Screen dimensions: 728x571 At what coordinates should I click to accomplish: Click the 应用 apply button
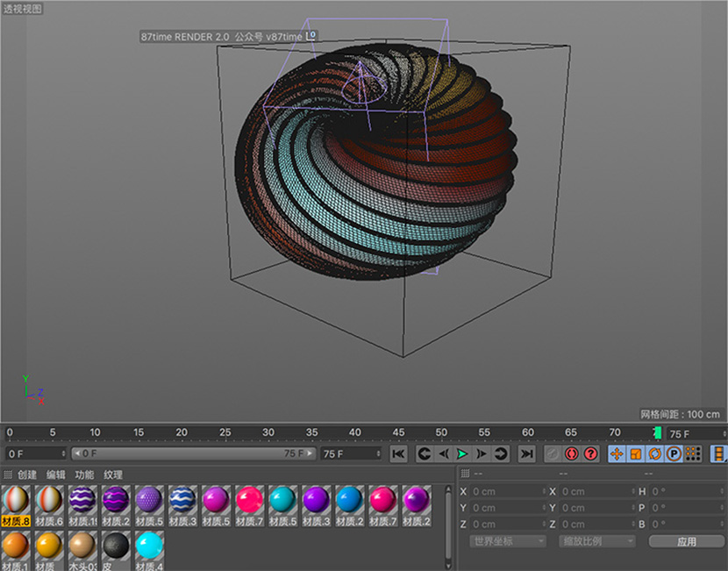pos(686,541)
